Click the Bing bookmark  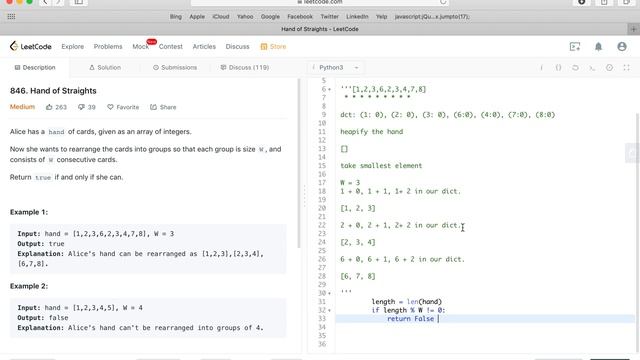pos(176,17)
